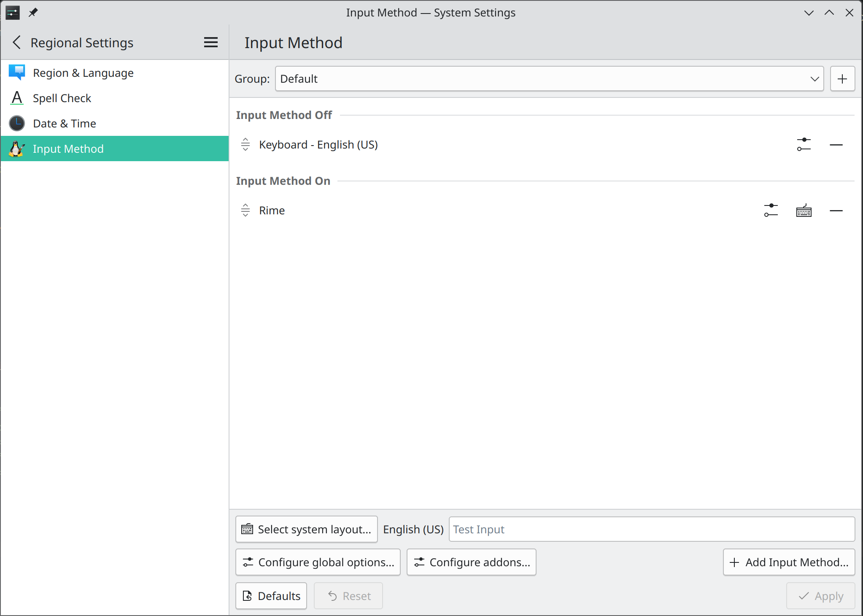863x616 pixels.
Task: Select keyboard layout for Rime
Action: coord(804,210)
